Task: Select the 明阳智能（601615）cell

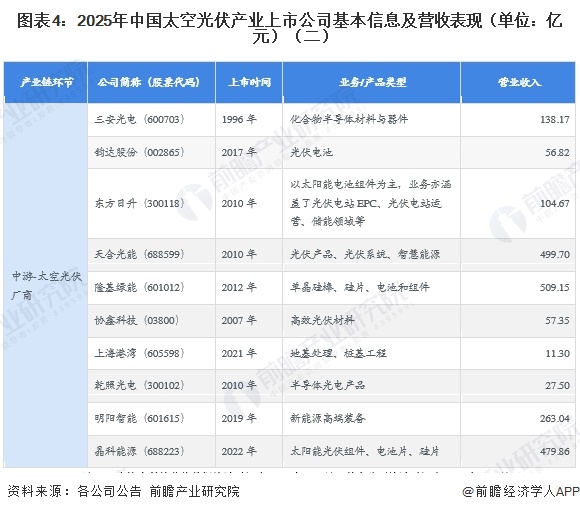Action: click(151, 418)
